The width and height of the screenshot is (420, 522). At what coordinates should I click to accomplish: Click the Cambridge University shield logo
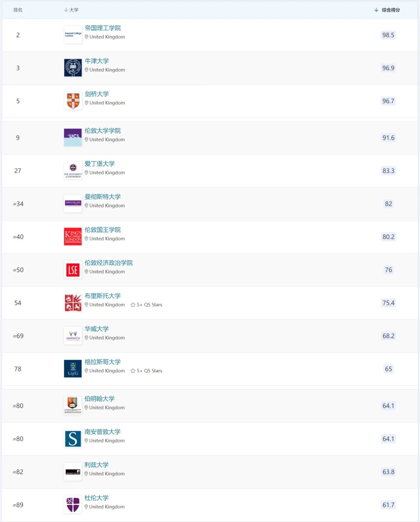click(x=73, y=101)
